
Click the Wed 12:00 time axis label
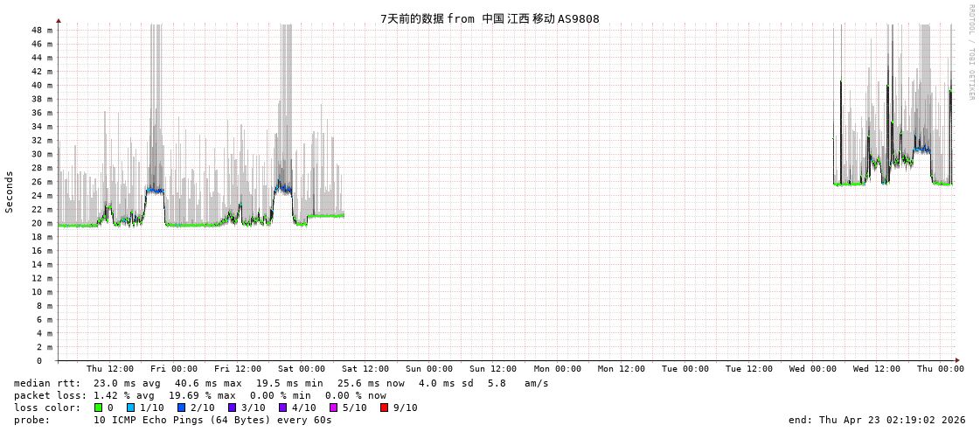tap(876, 369)
